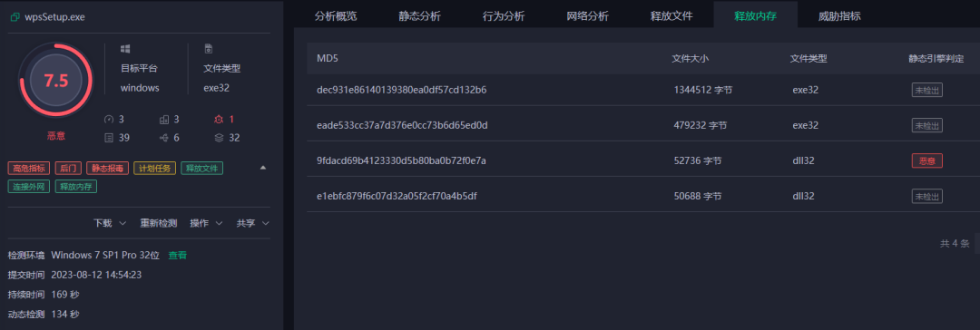The width and height of the screenshot is (980, 330).
Task: Click 未检出 badge in the eade533c row
Action: (x=926, y=126)
